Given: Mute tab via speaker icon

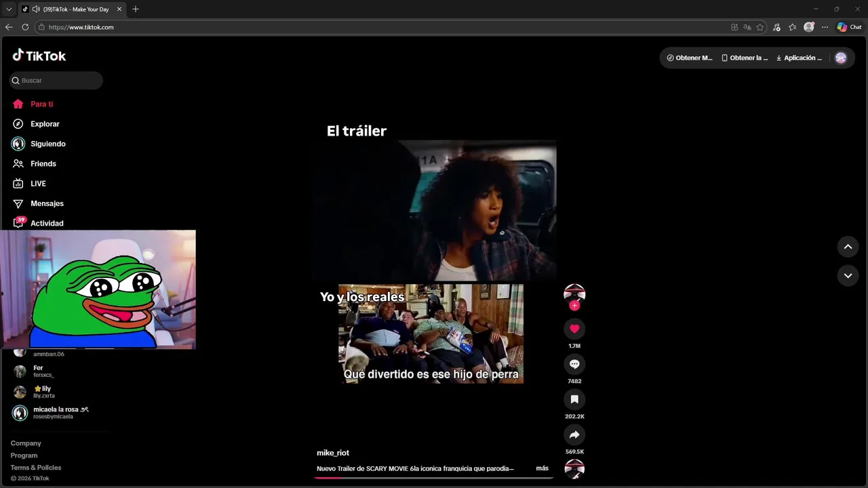Looking at the screenshot, I should coord(35,9).
